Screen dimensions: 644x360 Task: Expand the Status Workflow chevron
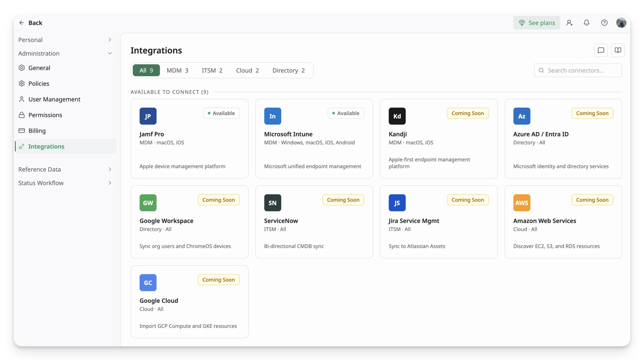tap(110, 183)
